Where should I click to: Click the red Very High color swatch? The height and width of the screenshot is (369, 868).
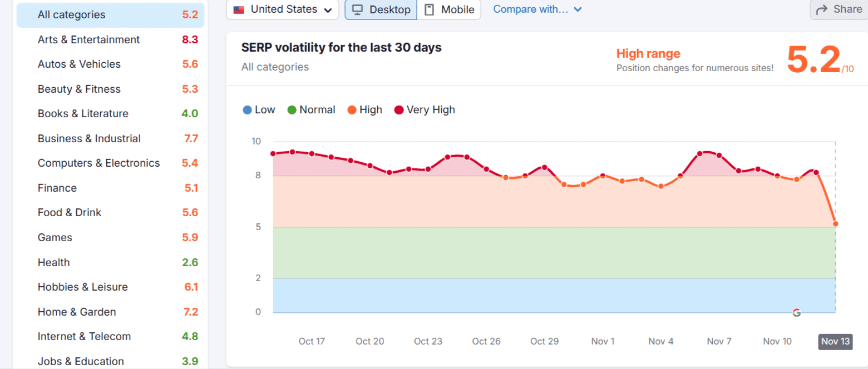pyautogui.click(x=398, y=109)
